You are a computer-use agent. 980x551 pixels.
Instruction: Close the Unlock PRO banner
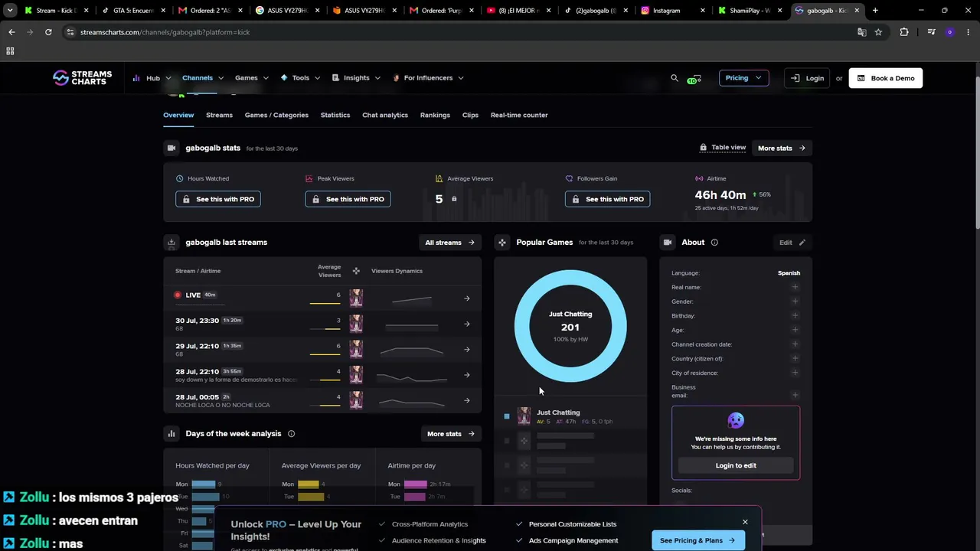[x=745, y=522]
